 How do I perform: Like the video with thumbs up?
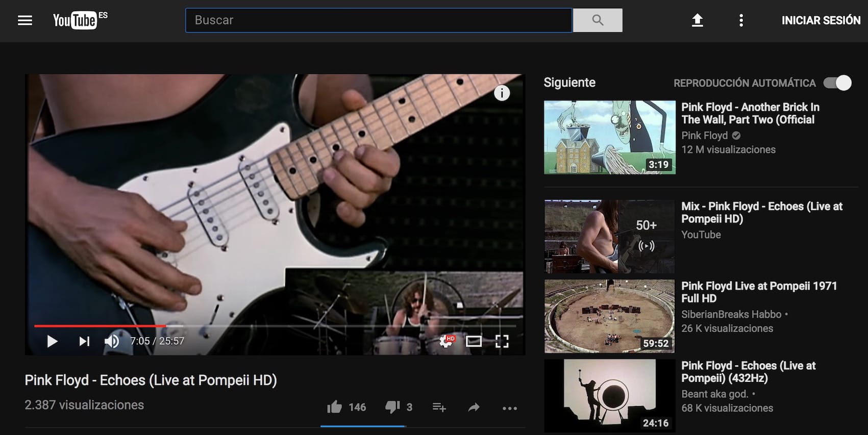(335, 407)
